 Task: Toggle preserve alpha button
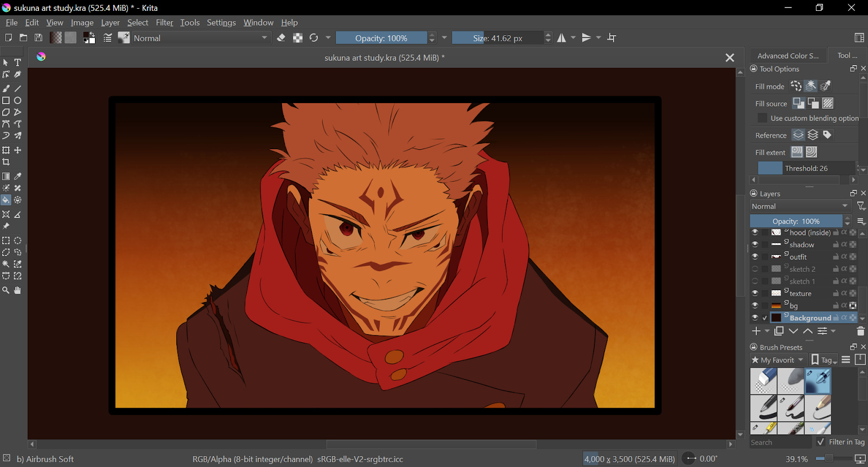click(298, 37)
